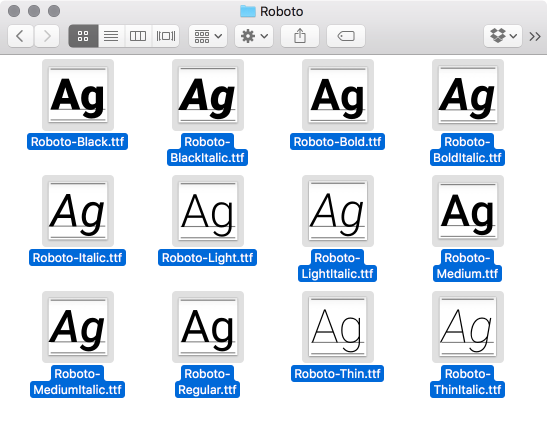Click the Roboto-BlackItalic.ttf file name
Image resolution: width=547 pixels, height=428 pixels.
(207, 150)
